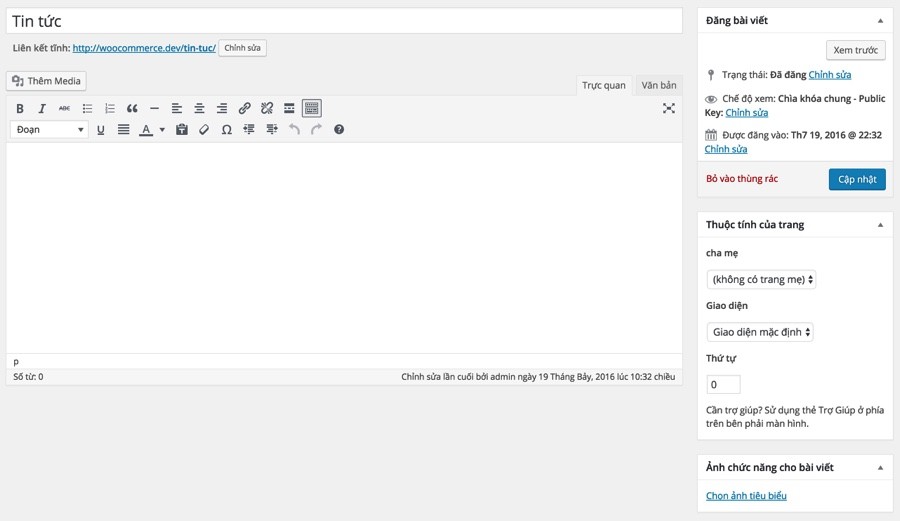Viewport: 900px width, 521px height.
Task: Collapse the Đăng bài viết panel
Action: tap(880, 21)
